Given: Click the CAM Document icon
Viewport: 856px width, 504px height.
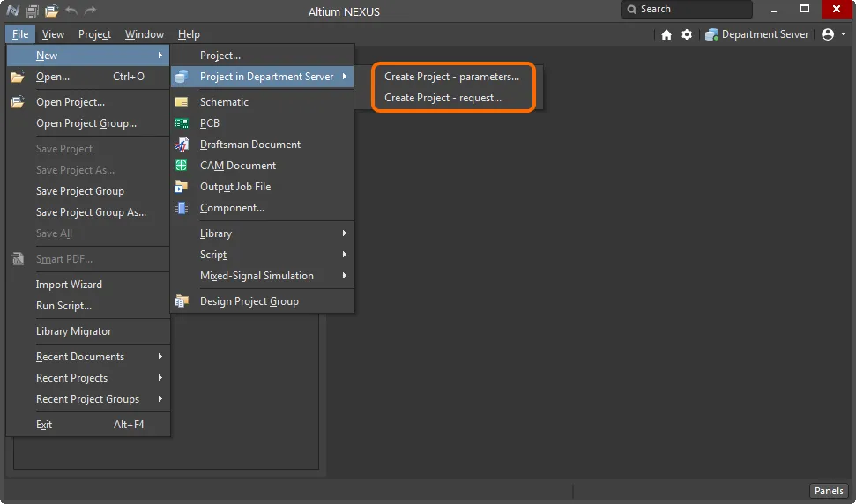Looking at the screenshot, I should tap(182, 166).
